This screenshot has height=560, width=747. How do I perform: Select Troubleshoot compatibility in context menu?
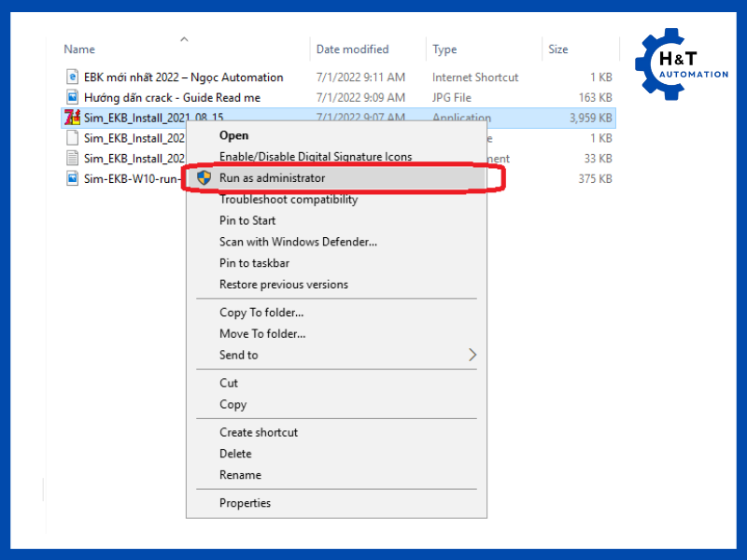289,199
